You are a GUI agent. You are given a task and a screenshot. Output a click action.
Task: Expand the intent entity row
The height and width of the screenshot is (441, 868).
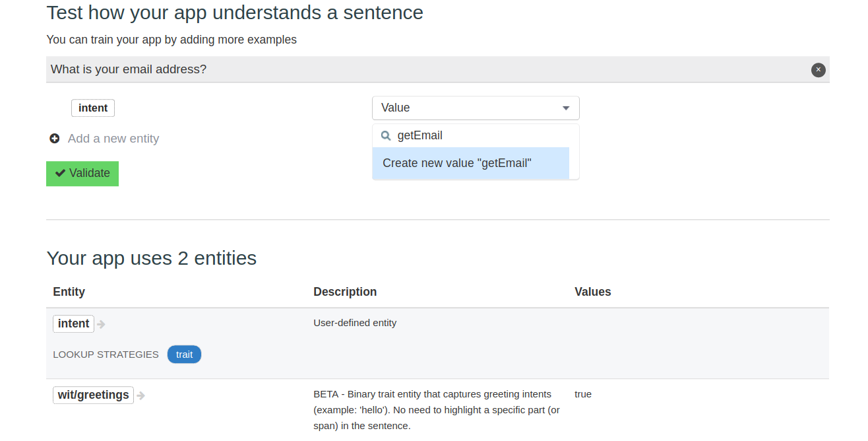73,323
